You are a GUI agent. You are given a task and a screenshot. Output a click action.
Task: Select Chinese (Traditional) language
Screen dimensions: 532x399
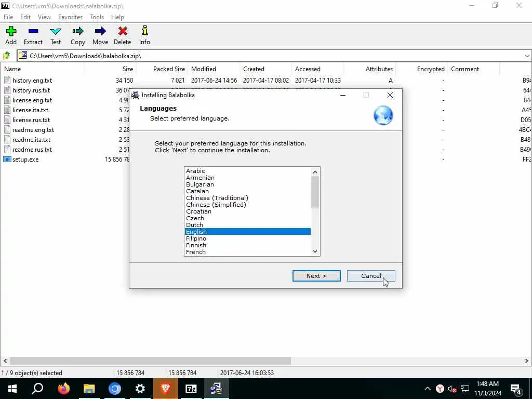pyautogui.click(x=248, y=198)
